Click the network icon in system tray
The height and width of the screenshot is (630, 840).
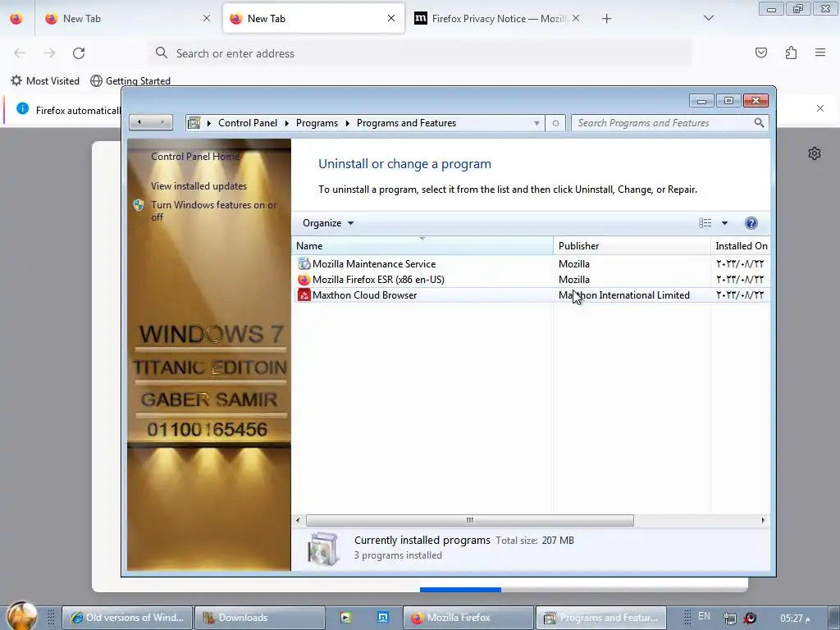(729, 619)
